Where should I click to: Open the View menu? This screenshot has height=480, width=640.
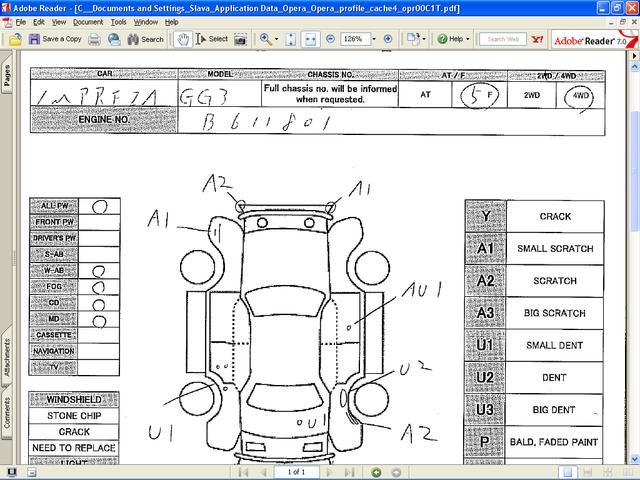(59, 22)
